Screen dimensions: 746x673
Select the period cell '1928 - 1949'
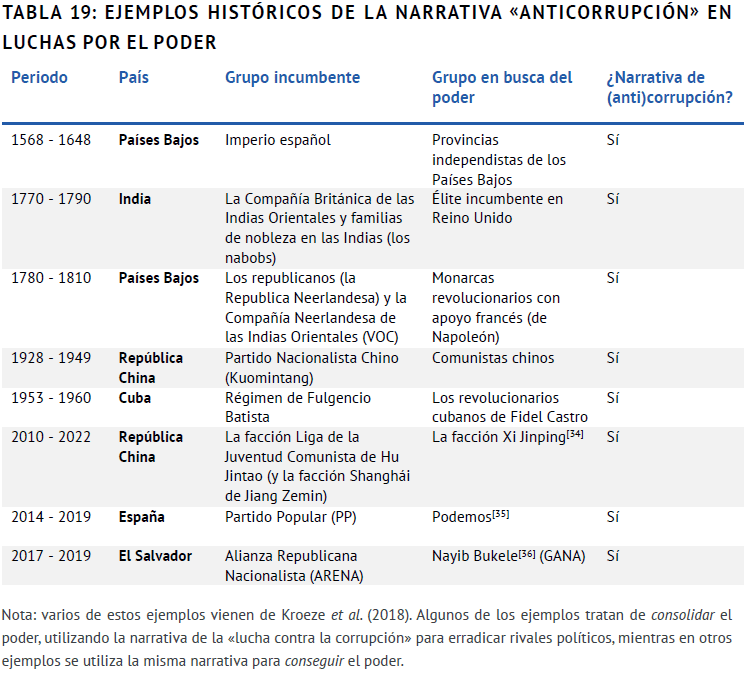pyautogui.click(x=51, y=358)
